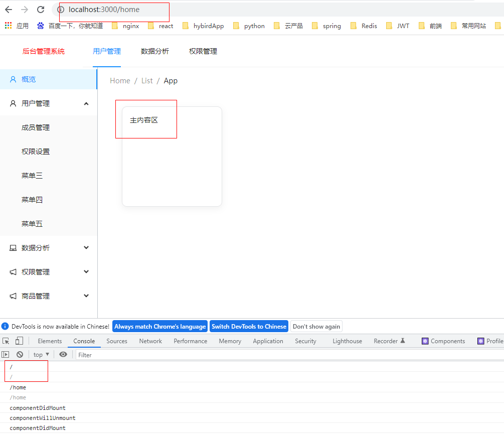Screen dimensions: 504x436
Task: Expand the 数据分析 sidebar submenu arrow
Action: pyautogui.click(x=86, y=247)
